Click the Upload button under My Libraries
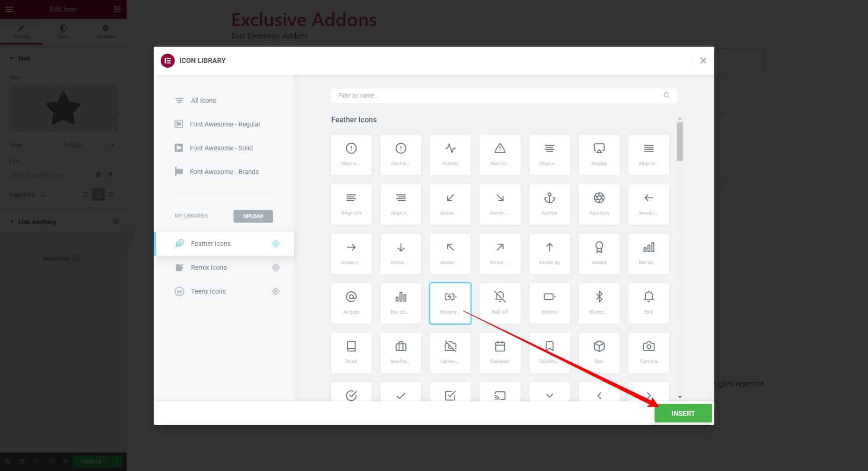This screenshot has width=868, height=471. 253,216
